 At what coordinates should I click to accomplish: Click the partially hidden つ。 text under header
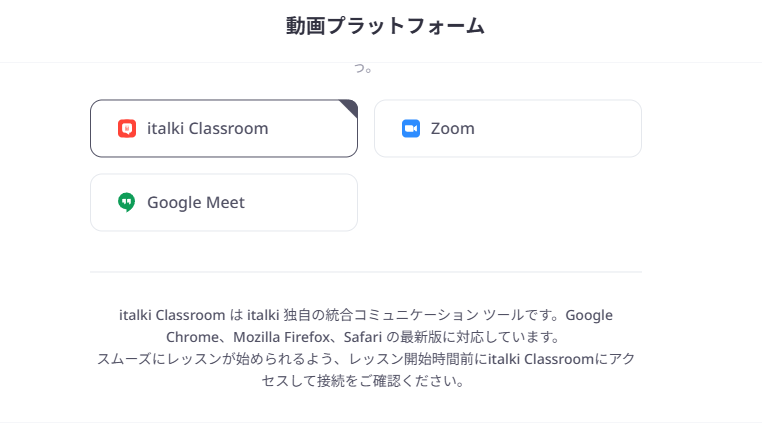[x=363, y=69]
